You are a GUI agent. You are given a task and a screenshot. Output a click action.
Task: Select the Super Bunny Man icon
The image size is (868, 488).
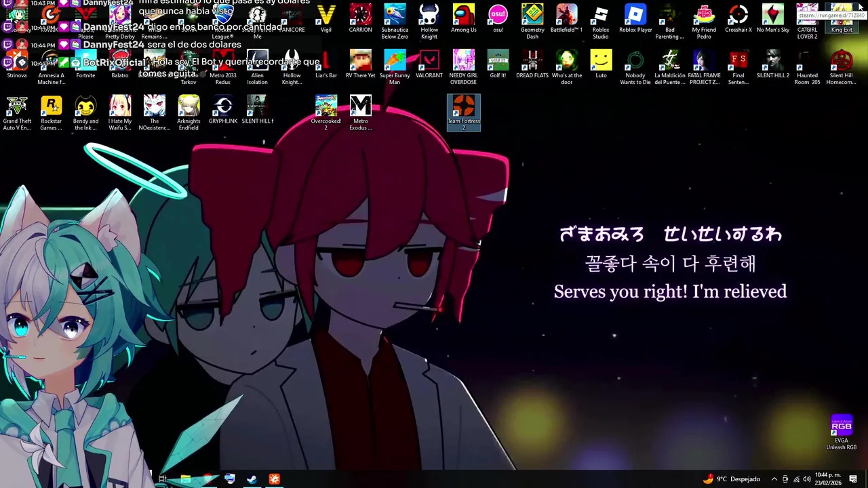[395, 67]
